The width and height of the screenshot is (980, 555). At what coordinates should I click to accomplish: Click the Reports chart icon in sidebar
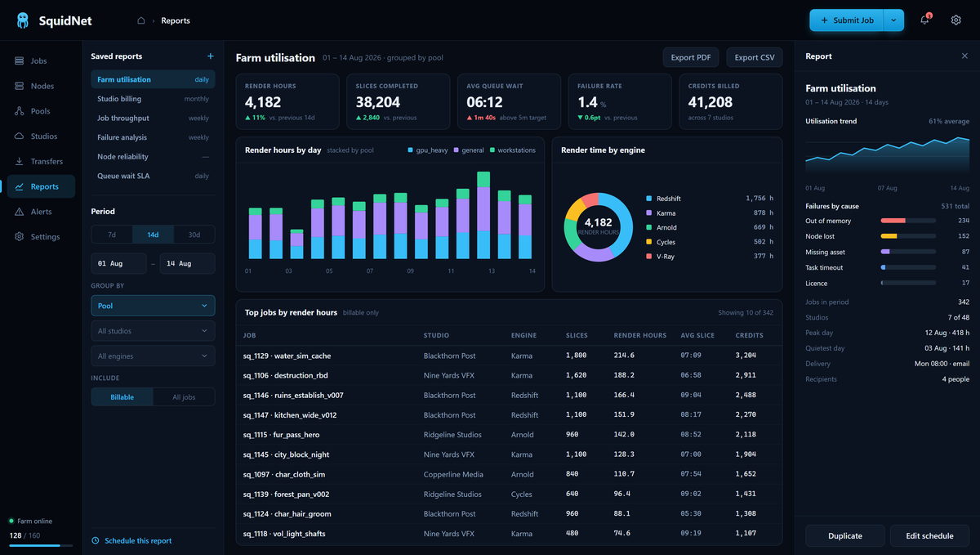tap(20, 186)
